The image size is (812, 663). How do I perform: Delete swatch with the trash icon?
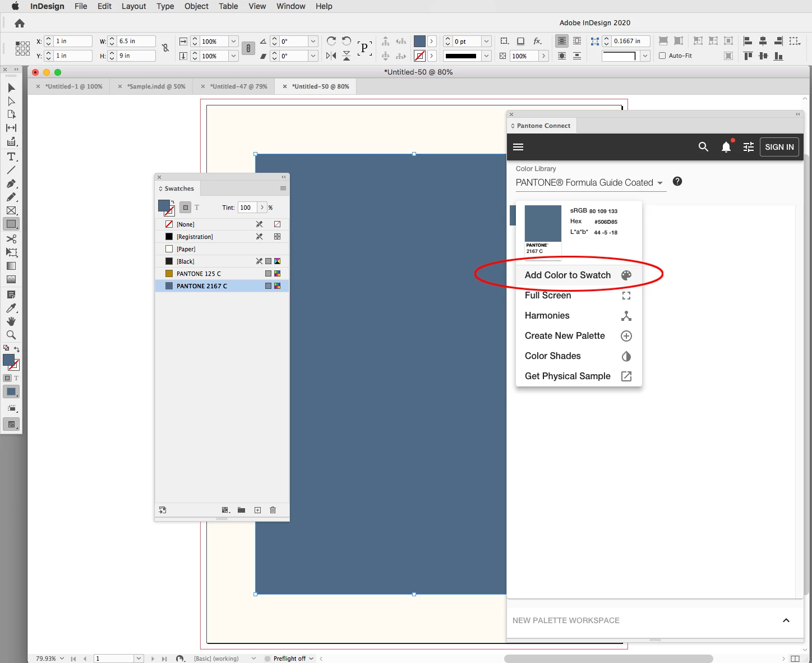click(x=273, y=510)
